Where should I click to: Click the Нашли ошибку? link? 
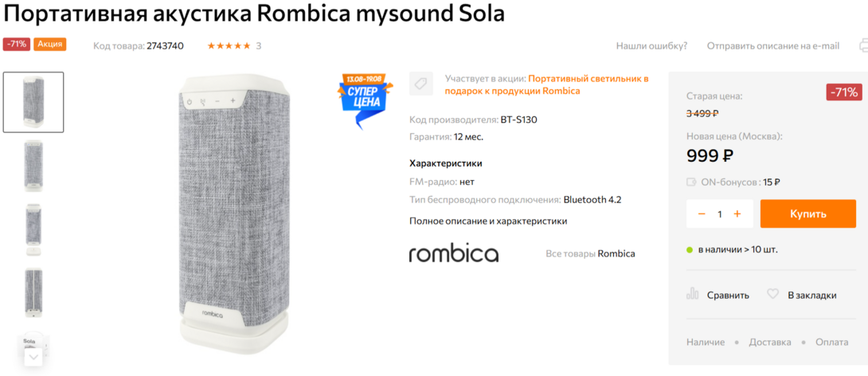(x=651, y=46)
